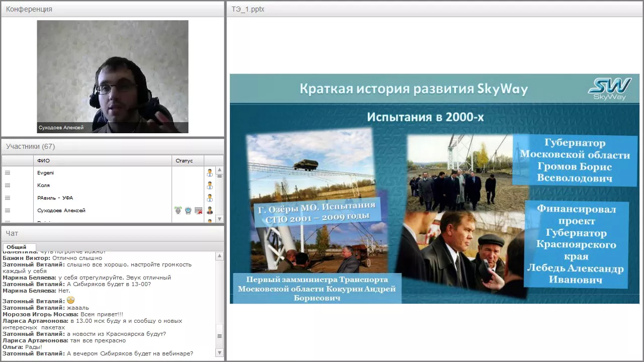The width and height of the screenshot is (644, 362).
Task: Click the slide title Краткая история развития SkyWay
Action: [414, 89]
